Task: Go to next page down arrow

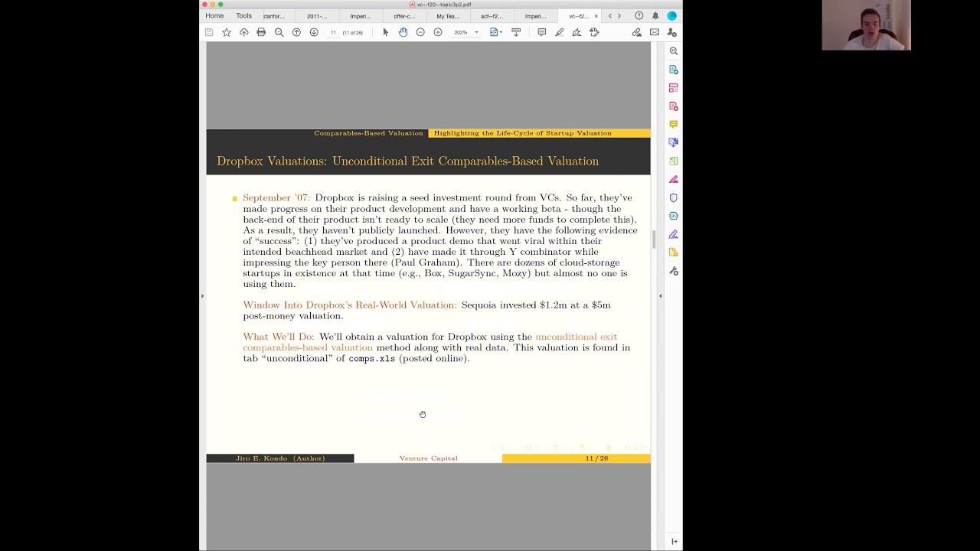Action: 314,32
